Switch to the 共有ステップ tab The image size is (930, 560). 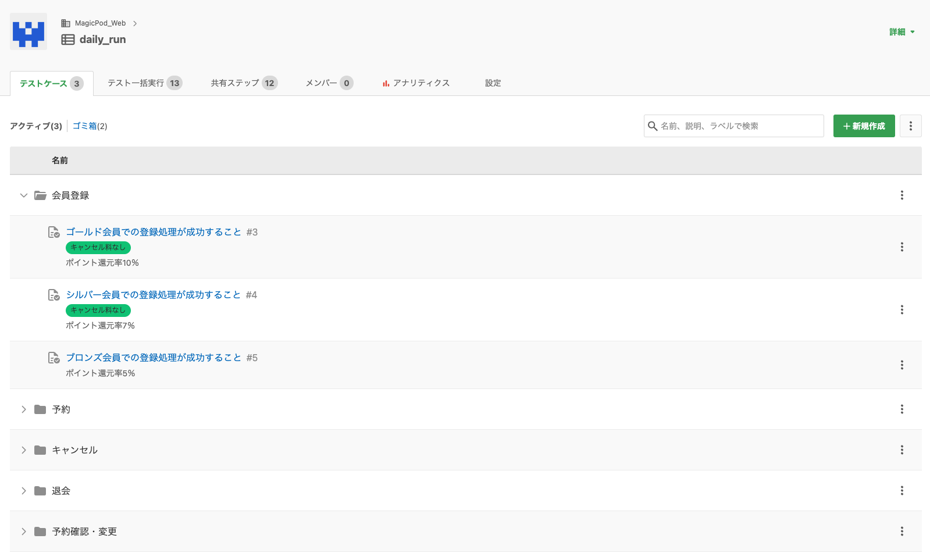pyautogui.click(x=243, y=83)
